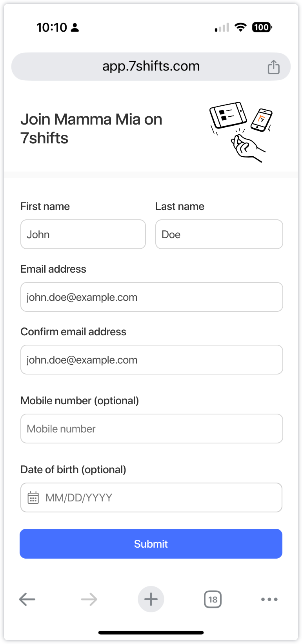The image size is (302, 644).
Task: Open the Date of birth picker field
Action: coord(157,497)
